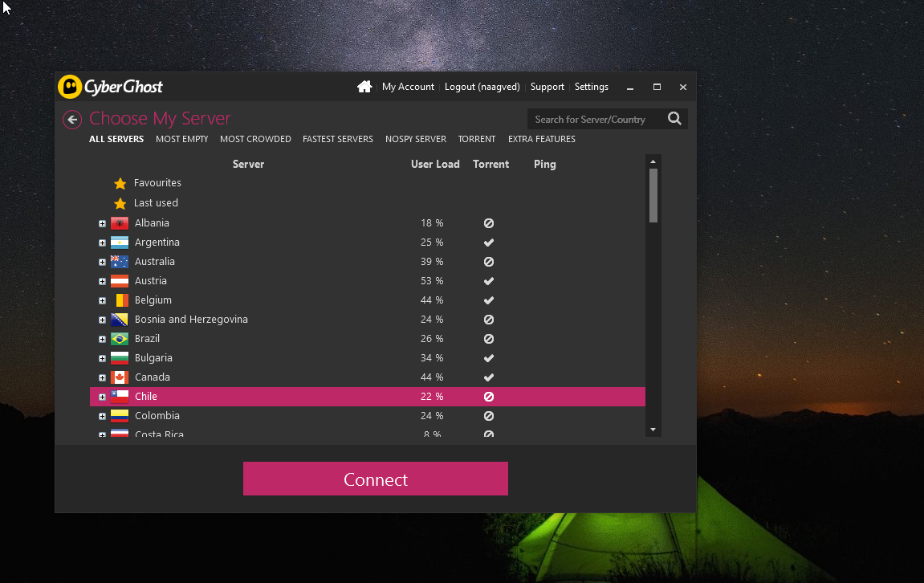The height and width of the screenshot is (583, 924).
Task: Open My Account
Action: point(408,87)
